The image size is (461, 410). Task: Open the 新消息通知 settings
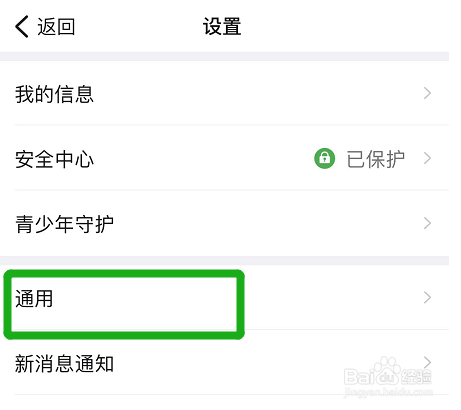pos(224,363)
